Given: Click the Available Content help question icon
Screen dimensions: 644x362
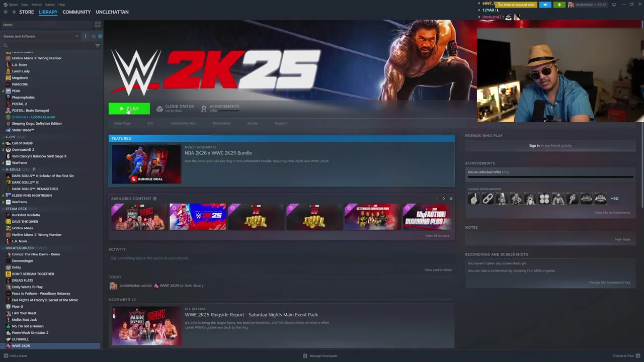Looking at the screenshot, I should point(154,199).
